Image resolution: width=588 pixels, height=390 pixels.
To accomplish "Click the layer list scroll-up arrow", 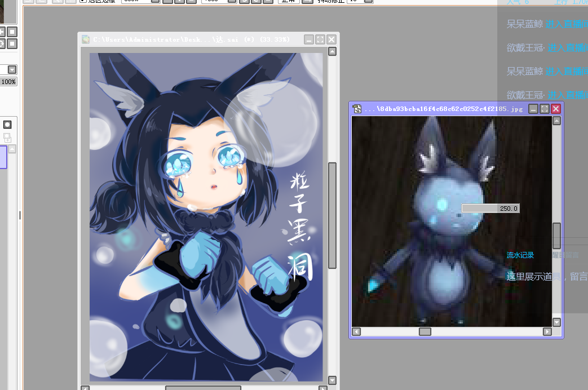I will (x=12, y=149).
